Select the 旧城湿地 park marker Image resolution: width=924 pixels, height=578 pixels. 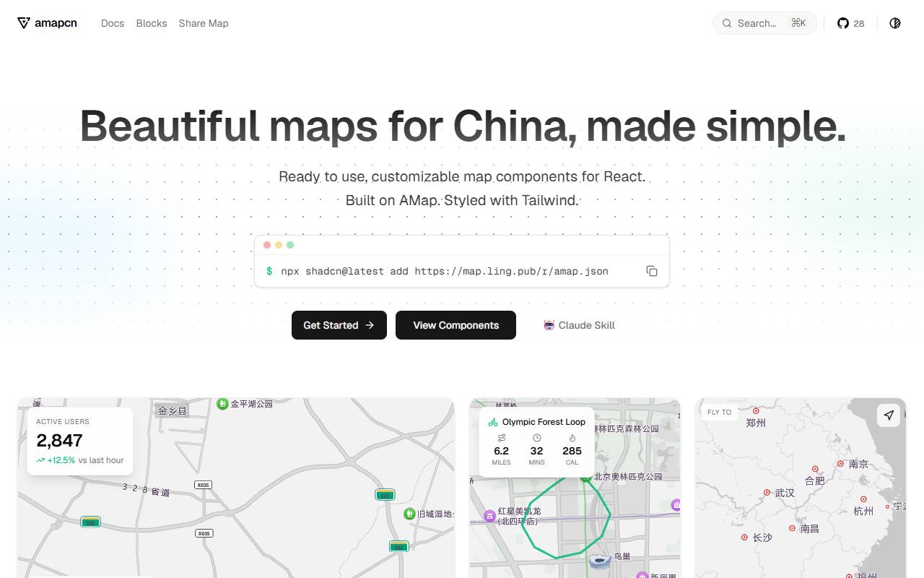tap(409, 514)
